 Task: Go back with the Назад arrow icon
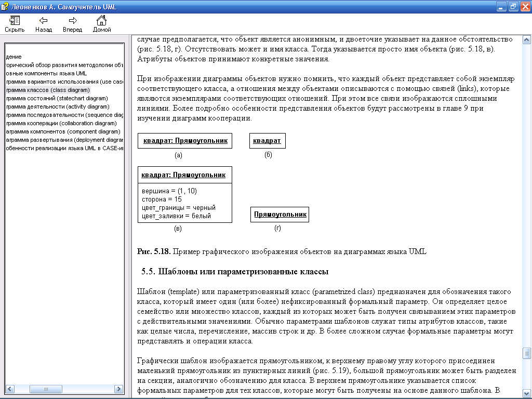(44, 21)
